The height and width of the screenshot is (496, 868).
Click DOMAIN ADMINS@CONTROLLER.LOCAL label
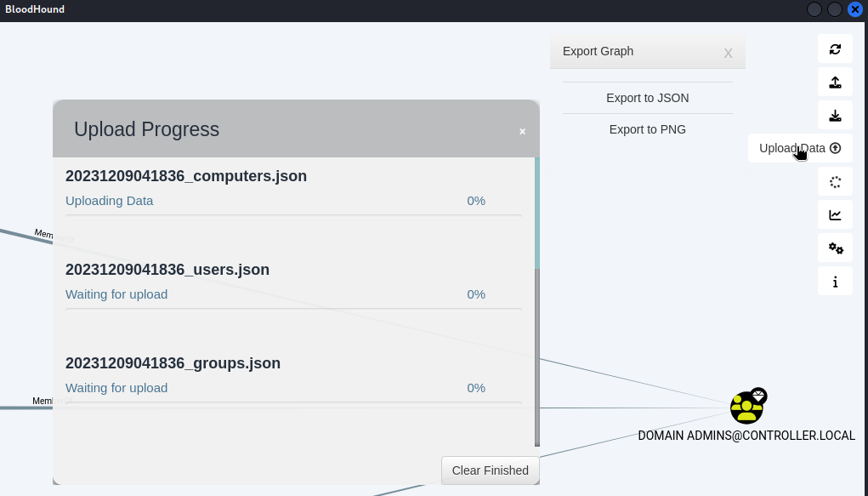[746, 436]
